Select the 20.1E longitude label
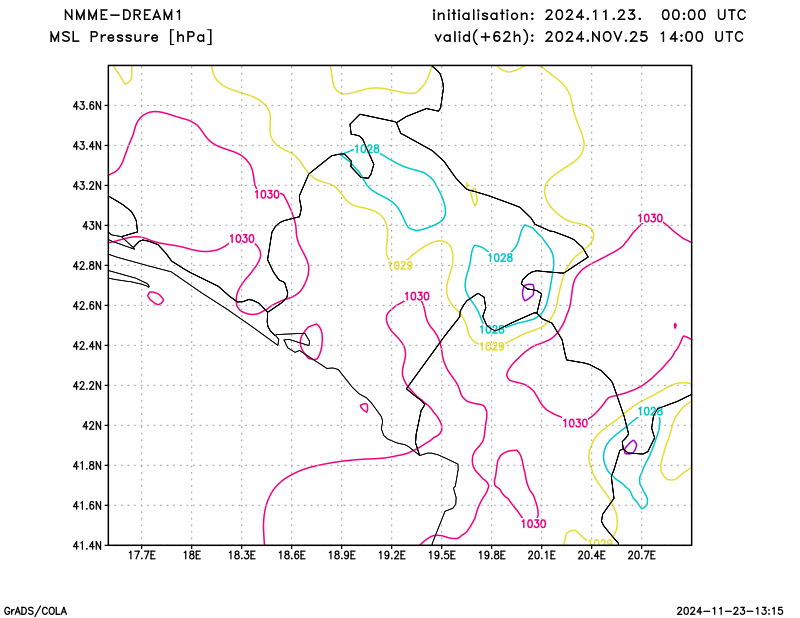The width and height of the screenshot is (800, 618). [541, 555]
